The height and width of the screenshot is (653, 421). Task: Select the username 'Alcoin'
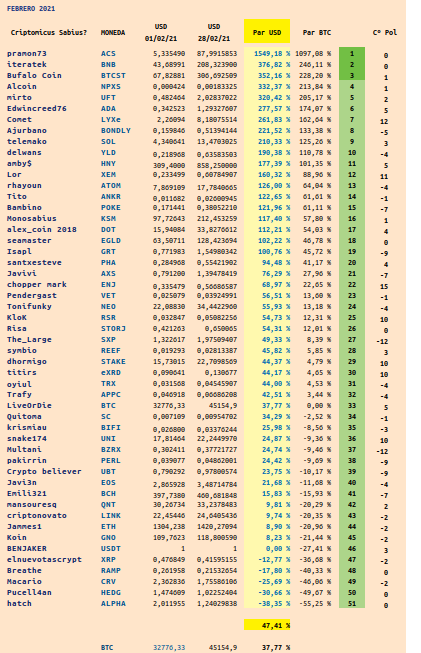tap(22, 87)
